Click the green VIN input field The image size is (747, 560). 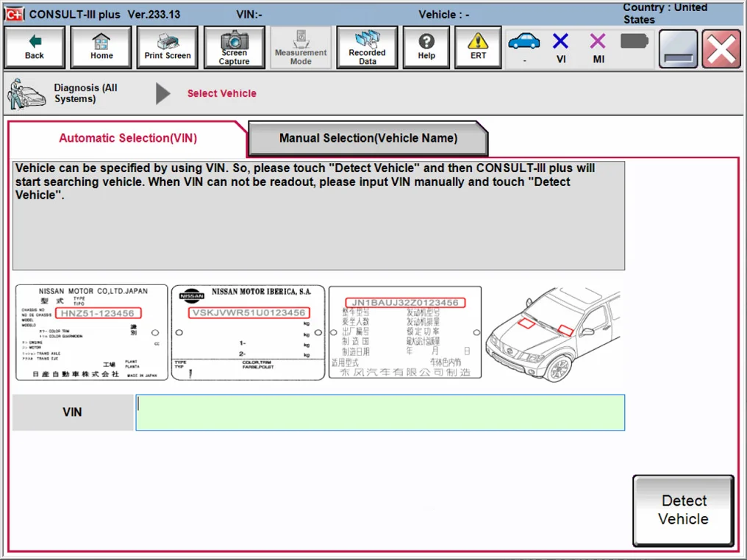coord(380,412)
